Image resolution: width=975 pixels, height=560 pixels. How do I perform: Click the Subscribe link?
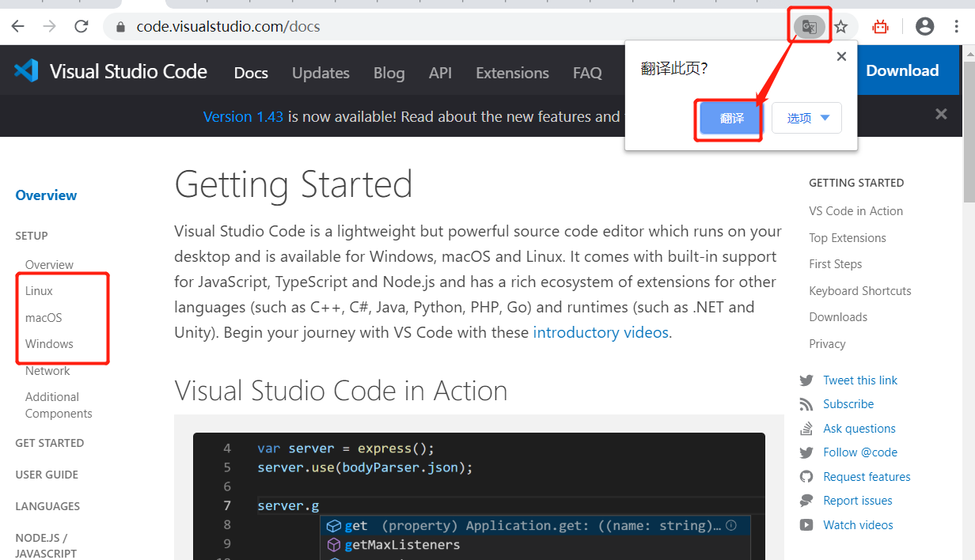point(848,404)
